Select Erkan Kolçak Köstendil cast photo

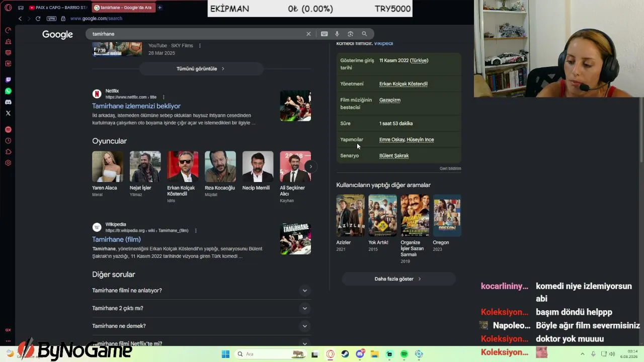click(x=183, y=166)
